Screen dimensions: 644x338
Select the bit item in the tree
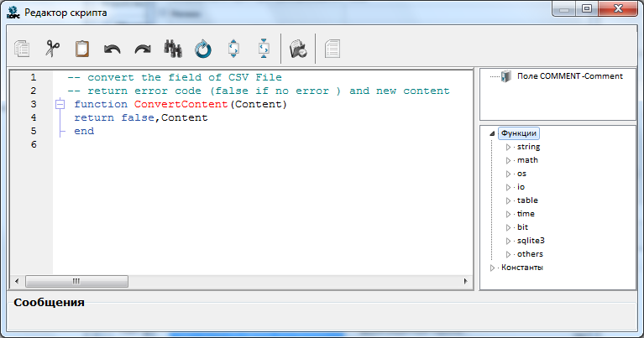[522, 227]
